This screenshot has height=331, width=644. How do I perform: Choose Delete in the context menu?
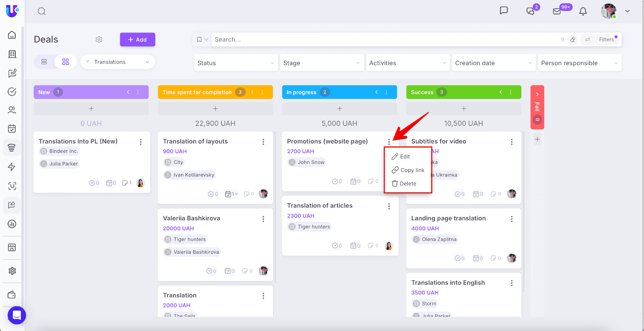point(404,184)
